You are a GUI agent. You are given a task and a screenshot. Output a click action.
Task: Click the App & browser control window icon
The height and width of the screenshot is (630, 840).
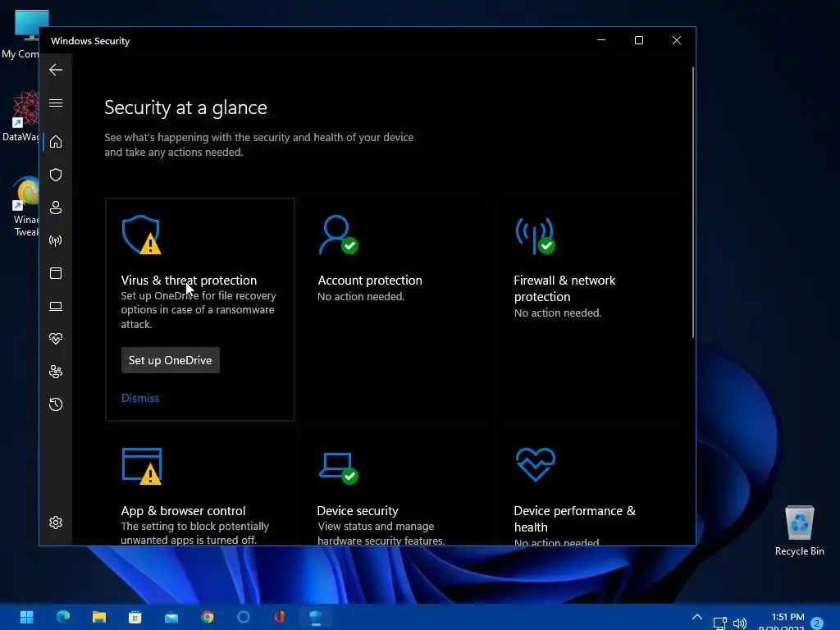[x=141, y=466]
